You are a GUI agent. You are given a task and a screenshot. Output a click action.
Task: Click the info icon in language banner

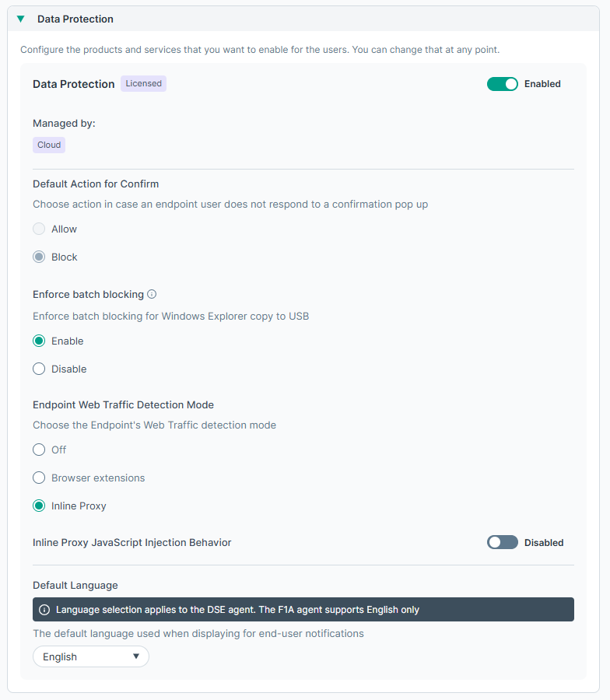(x=44, y=610)
